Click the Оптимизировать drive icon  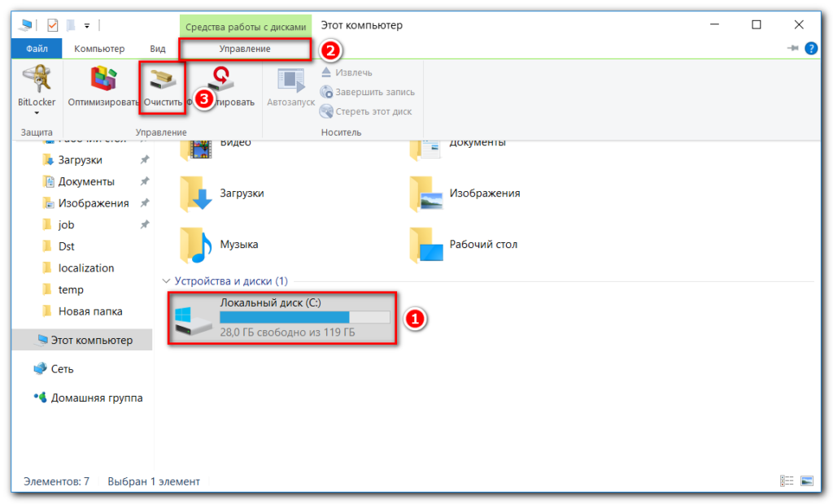click(105, 80)
